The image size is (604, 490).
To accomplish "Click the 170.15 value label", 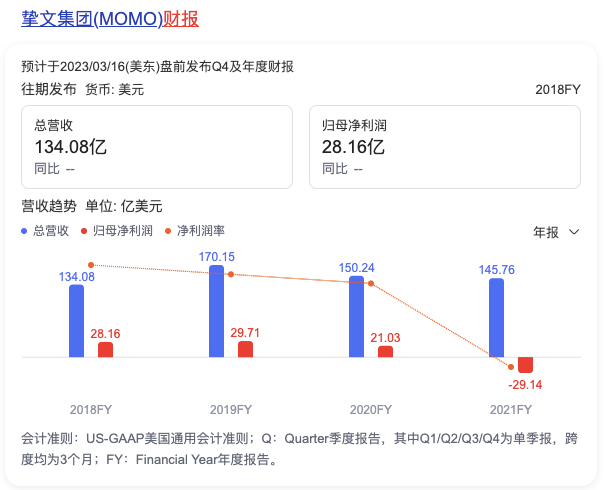I will [x=216, y=257].
